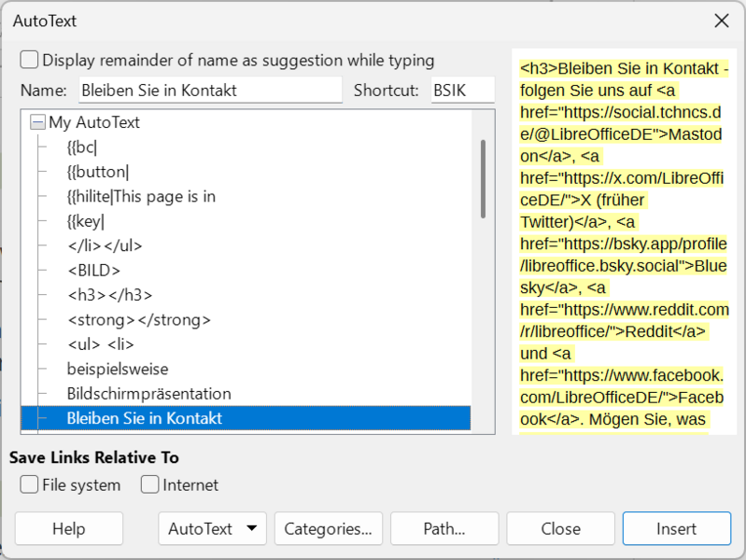Close the AutoText window with X
This screenshot has height=560, width=746.
722,21
